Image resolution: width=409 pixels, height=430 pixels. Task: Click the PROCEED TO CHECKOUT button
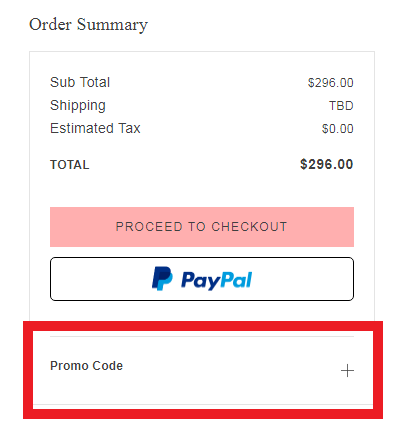click(202, 227)
